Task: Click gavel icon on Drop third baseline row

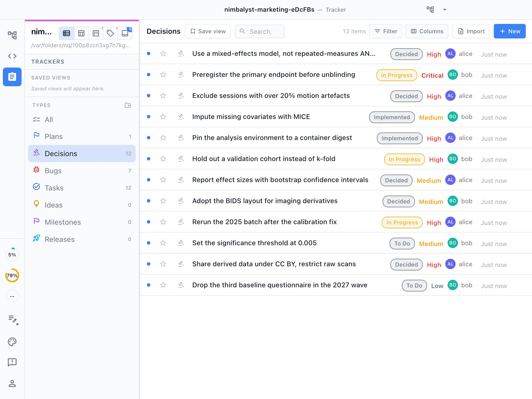Action: tap(181, 285)
